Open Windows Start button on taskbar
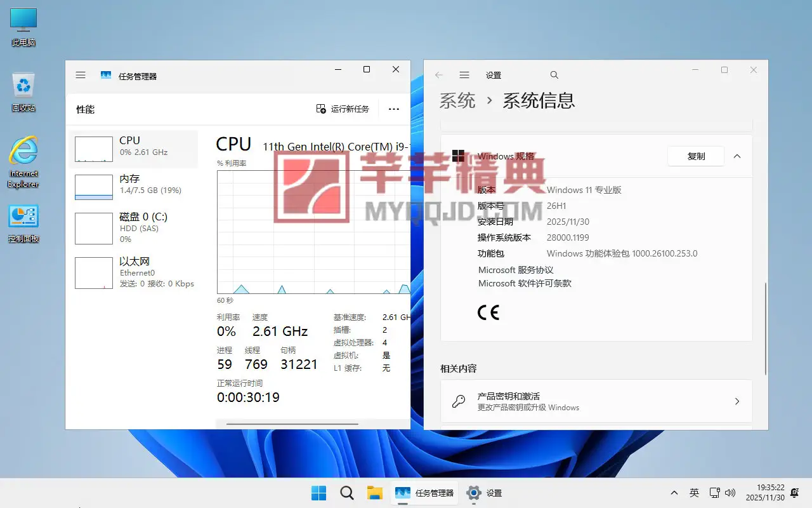812x508 pixels. 319,493
